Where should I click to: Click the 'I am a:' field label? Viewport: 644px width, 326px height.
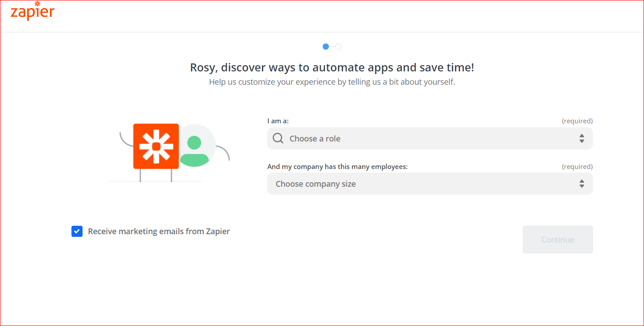(x=278, y=121)
